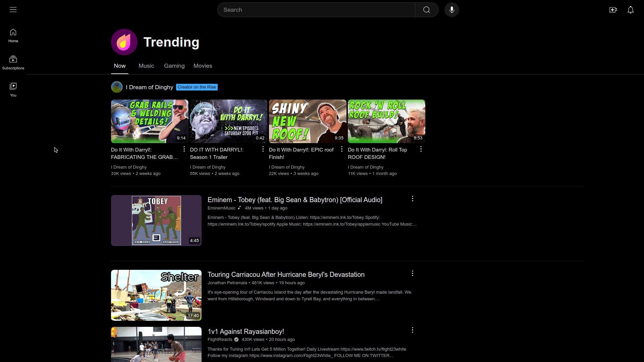Start voice search with microphone
This screenshot has height=362, width=644.
pyautogui.click(x=452, y=10)
